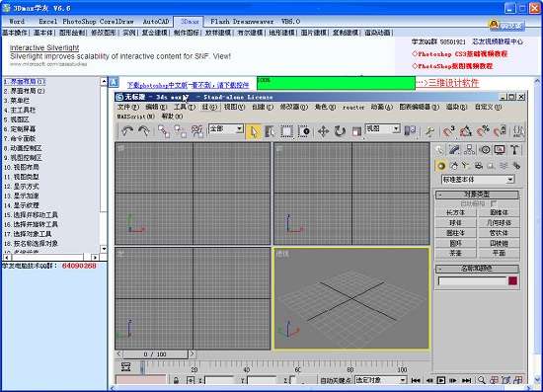Screen dimensions: 543x392
Task: Select the Select and Link tool
Action: [x=164, y=131]
